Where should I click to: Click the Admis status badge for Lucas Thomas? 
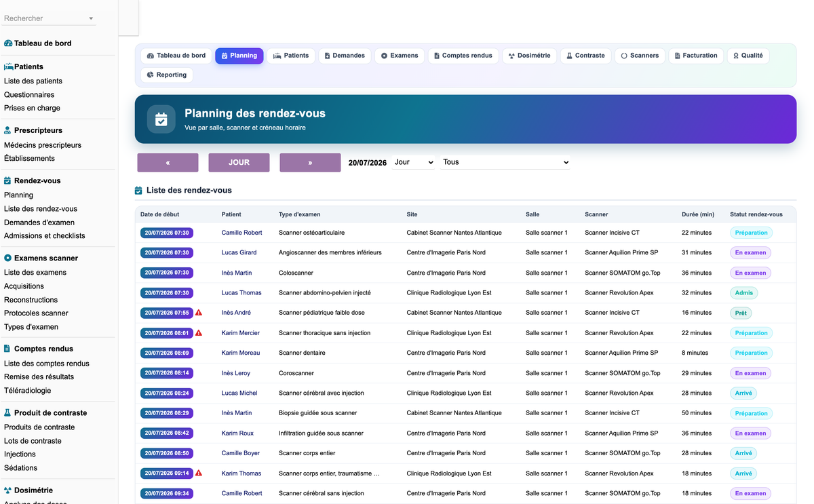(743, 293)
